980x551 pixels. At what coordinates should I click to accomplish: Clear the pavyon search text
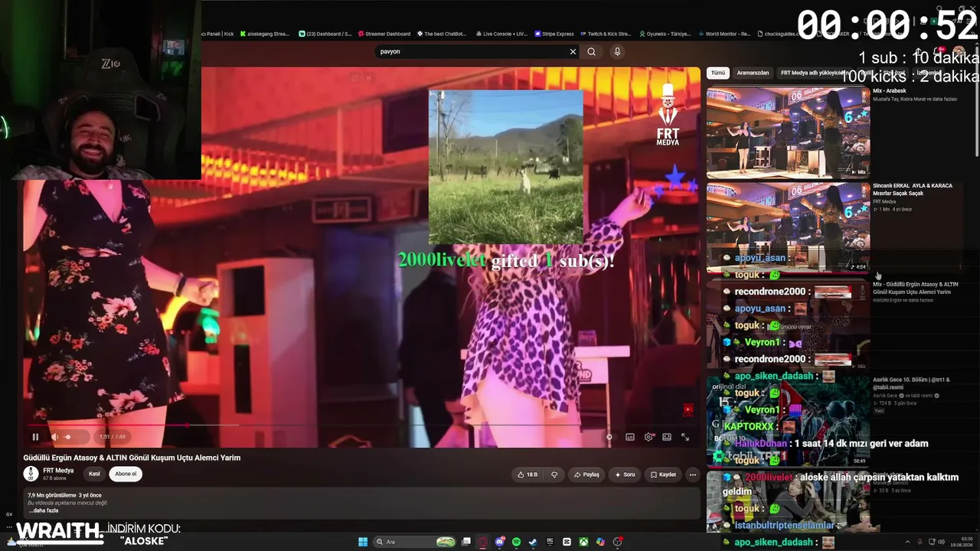pyautogui.click(x=573, y=51)
